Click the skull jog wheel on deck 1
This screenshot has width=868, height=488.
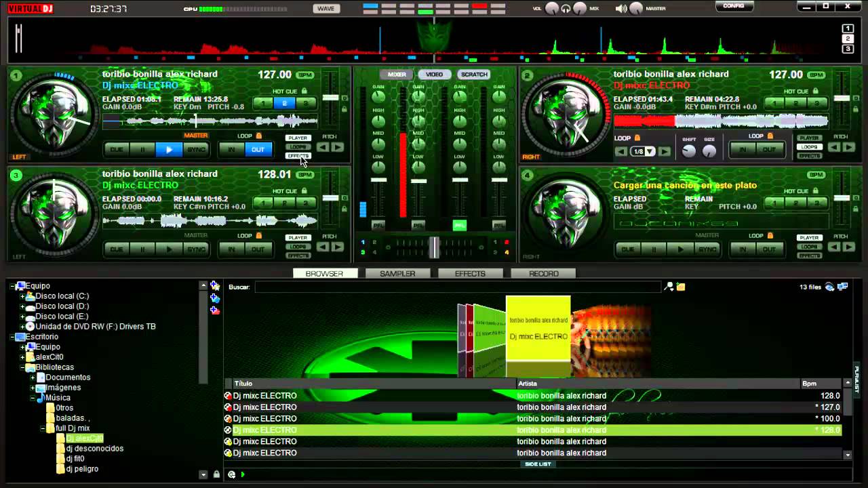(53, 114)
